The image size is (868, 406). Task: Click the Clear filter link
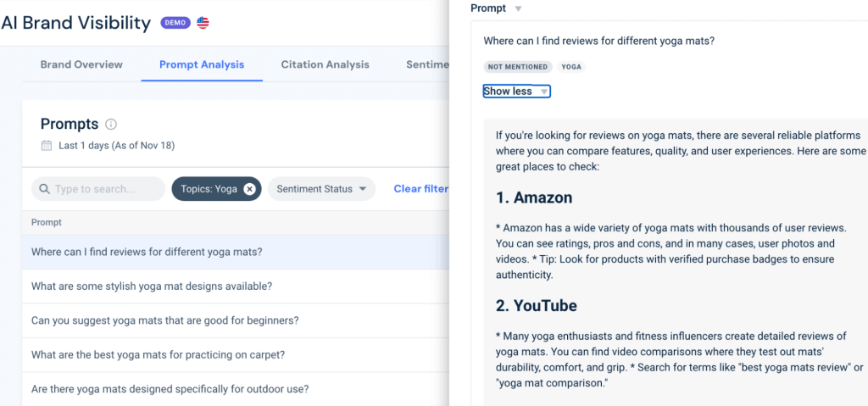coord(420,189)
